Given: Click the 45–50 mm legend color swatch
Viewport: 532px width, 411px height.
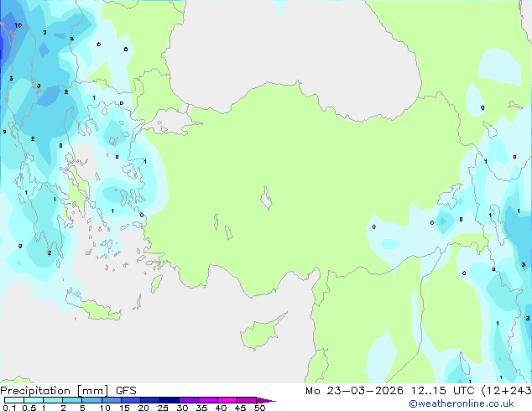Looking at the screenshot, I should pos(247,400).
